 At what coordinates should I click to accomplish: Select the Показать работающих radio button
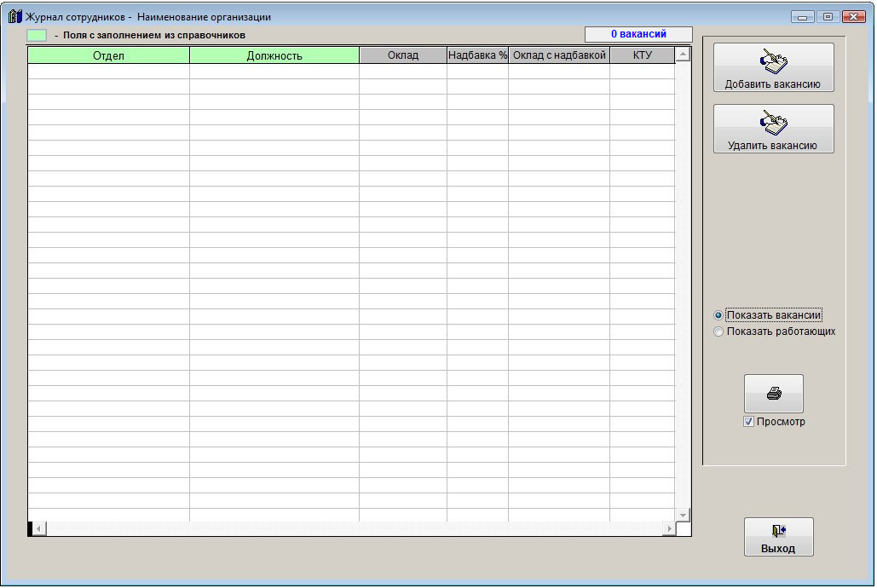tap(718, 331)
